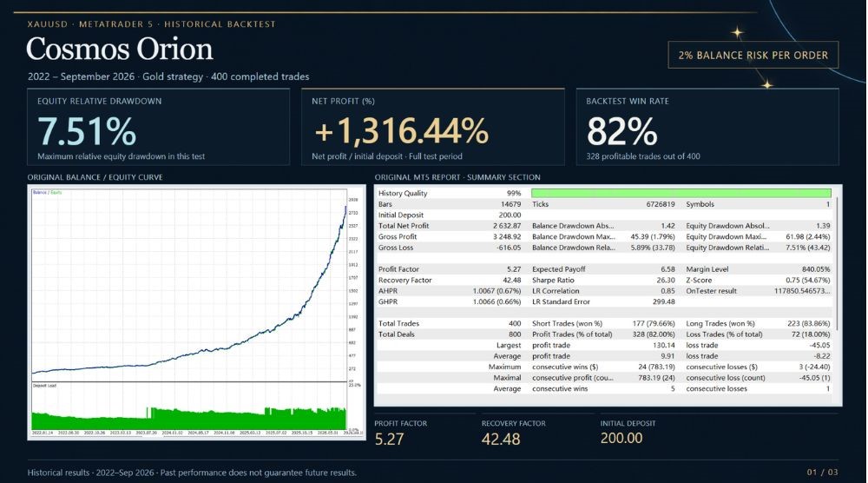The width and height of the screenshot is (868, 483).
Task: Click the bottom Profit Factor 5.27 stat
Action: (389, 440)
